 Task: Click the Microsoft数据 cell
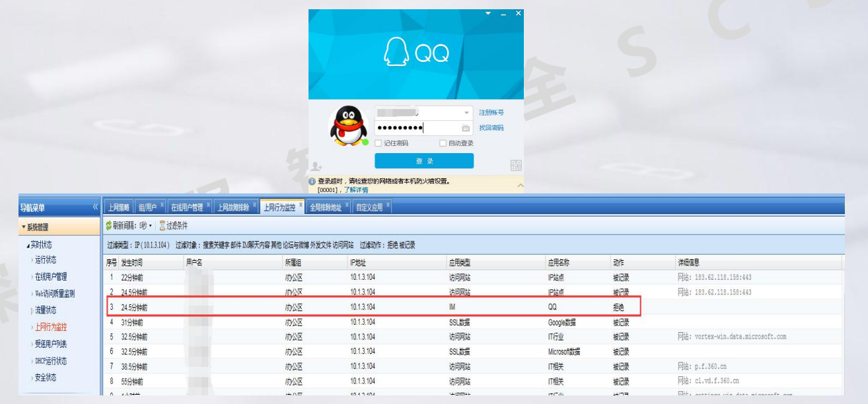click(x=564, y=352)
